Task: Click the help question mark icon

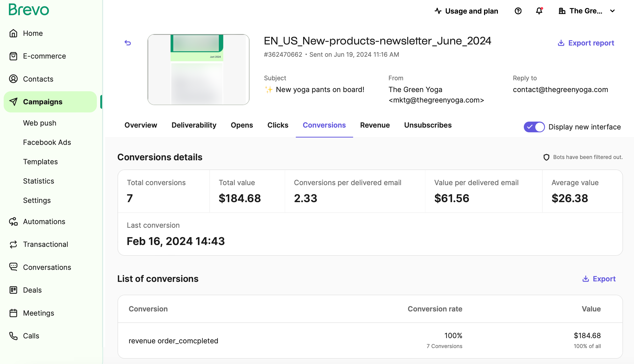Action: pos(518,11)
